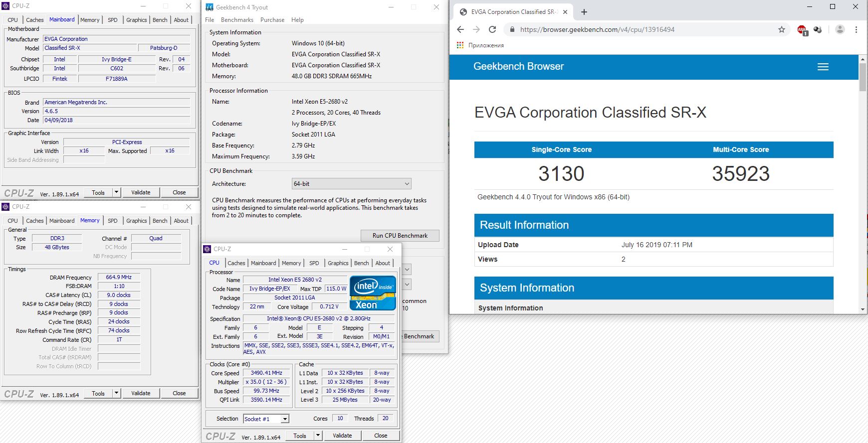Click the Upload Date July 16 2019 text

[657, 245]
